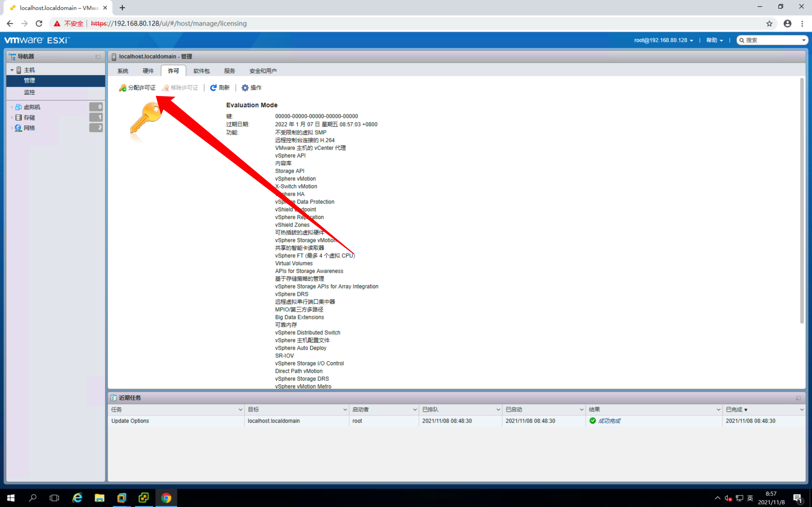Select Virtual Machines icon in navigator
Screen dimensions: 812x507
pos(19,107)
